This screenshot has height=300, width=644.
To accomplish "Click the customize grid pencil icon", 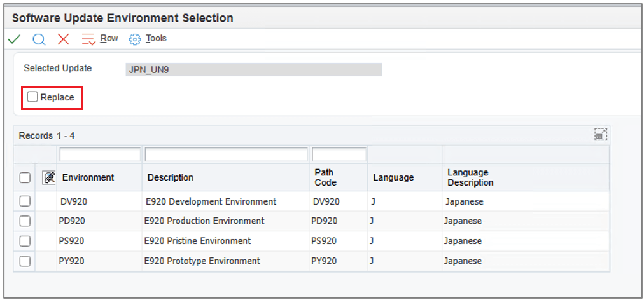I will [x=48, y=178].
